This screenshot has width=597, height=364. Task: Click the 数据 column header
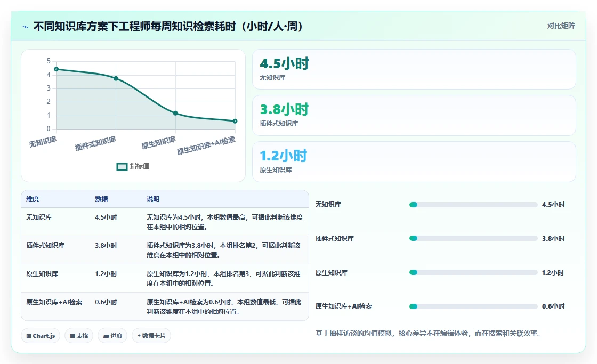point(101,199)
